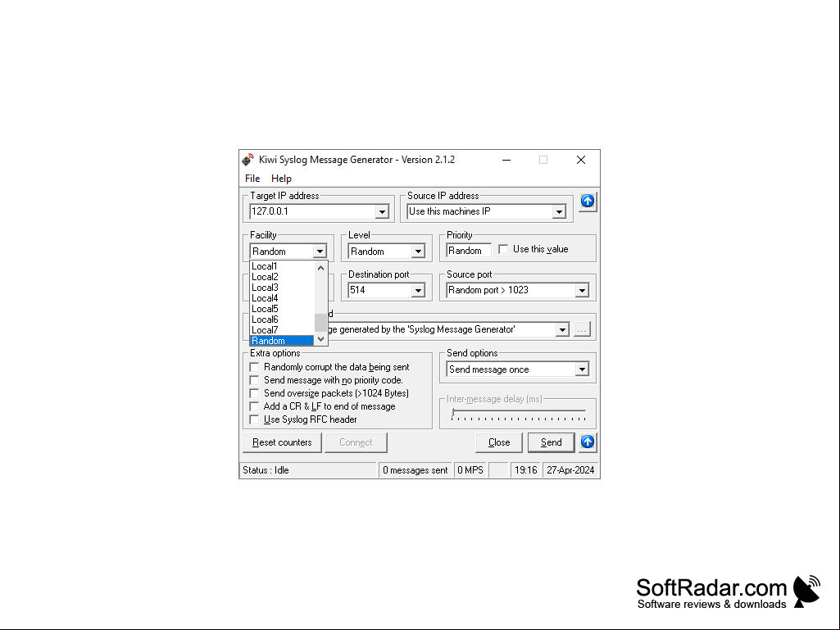This screenshot has height=630, width=840.
Task: Click the 'Status : Idle' status text
Action: click(x=266, y=470)
